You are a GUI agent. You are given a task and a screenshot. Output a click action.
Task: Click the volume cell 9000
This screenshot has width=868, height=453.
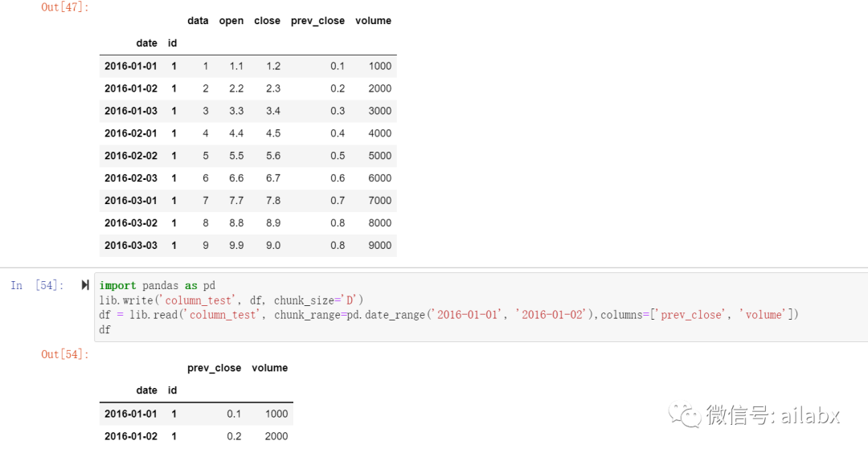[x=379, y=246]
